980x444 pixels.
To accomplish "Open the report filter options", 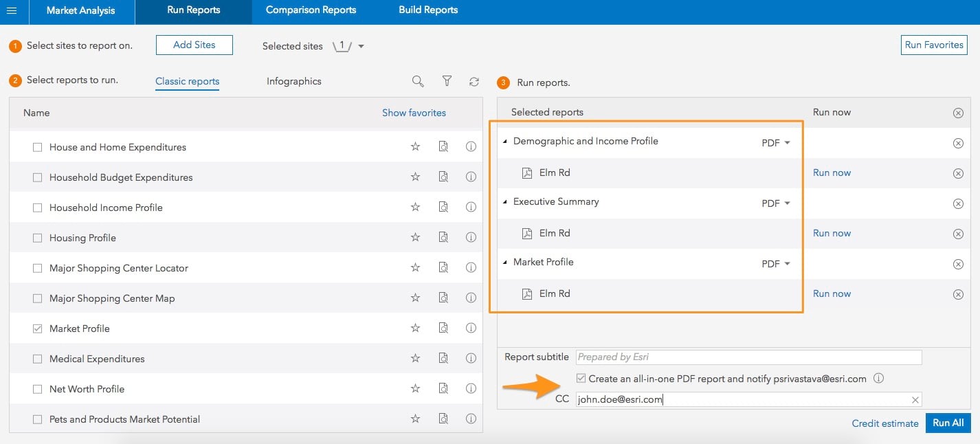I will coord(447,81).
